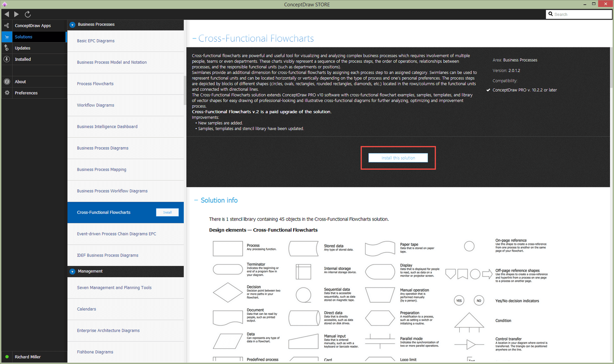Click the Sequential data shape
The height and width of the screenshot is (364, 614).
point(303,295)
